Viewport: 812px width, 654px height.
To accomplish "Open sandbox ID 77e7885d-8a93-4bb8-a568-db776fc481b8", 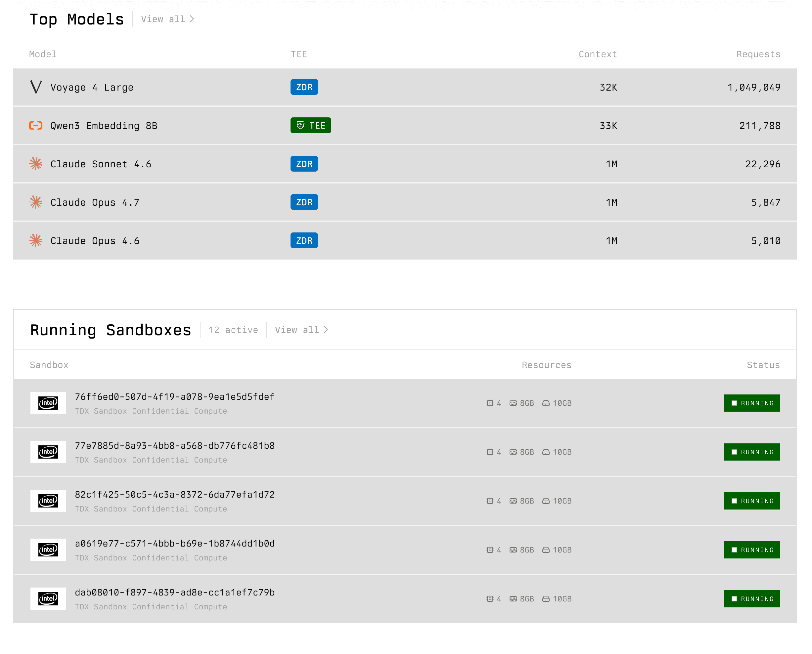I will (x=174, y=446).
